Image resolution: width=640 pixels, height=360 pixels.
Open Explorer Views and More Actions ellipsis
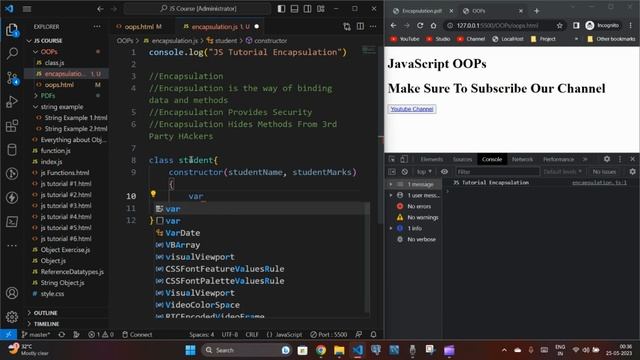97,27
